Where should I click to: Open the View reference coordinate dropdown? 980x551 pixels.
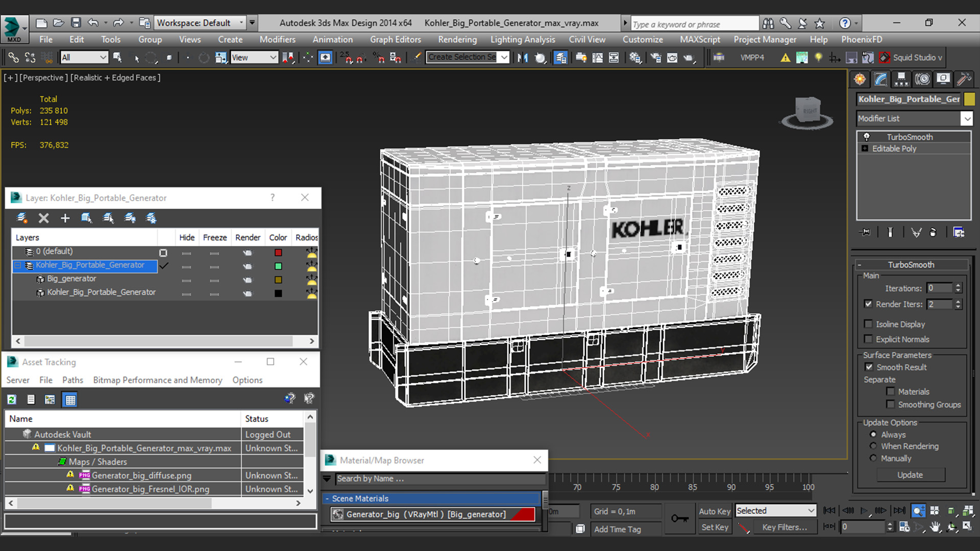click(254, 58)
